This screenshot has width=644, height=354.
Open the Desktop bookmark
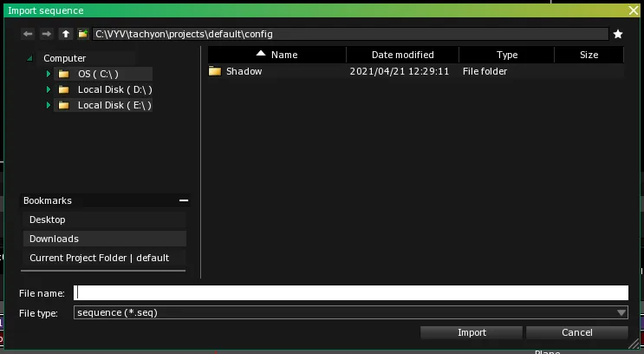[x=104, y=220]
